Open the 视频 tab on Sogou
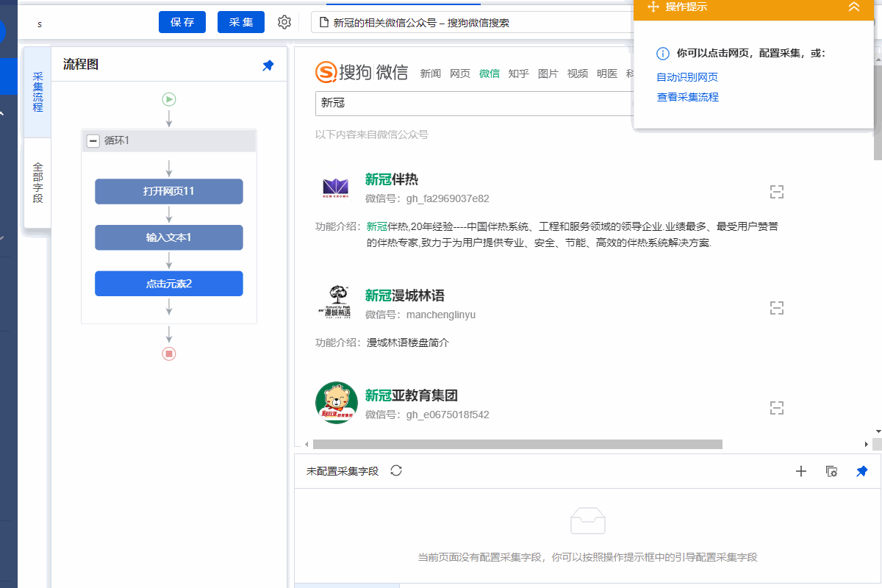The image size is (882, 588). coord(578,73)
